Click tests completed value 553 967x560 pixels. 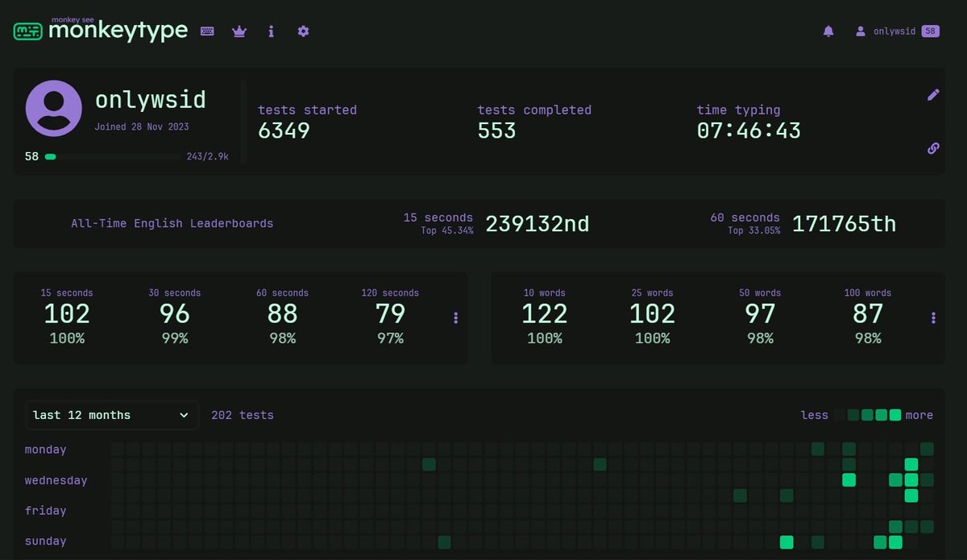[496, 131]
